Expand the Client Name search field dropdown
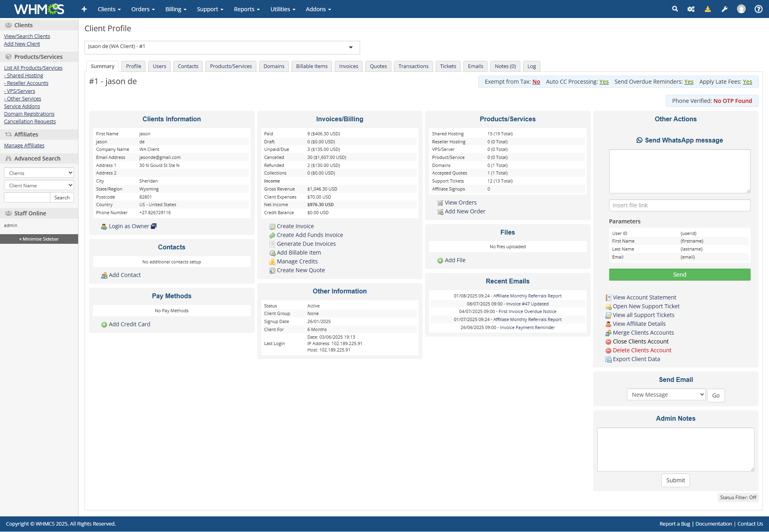The height and width of the screenshot is (532, 769). (39, 185)
